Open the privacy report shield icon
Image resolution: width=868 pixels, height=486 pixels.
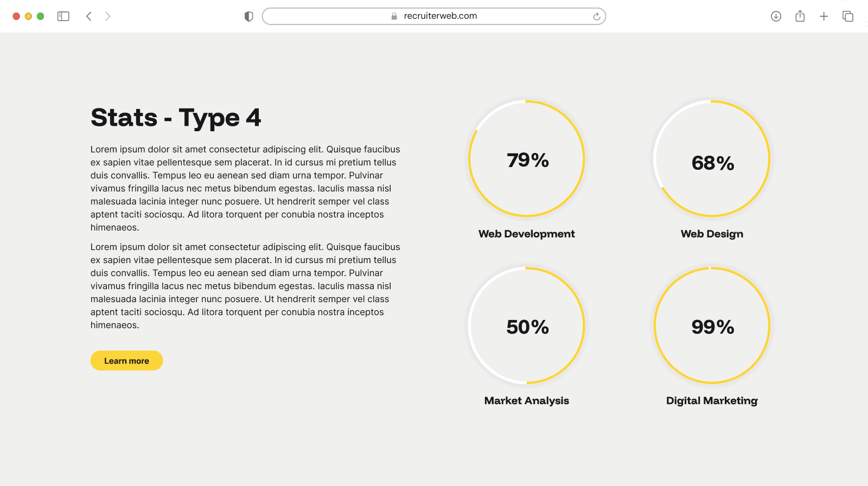coord(249,16)
